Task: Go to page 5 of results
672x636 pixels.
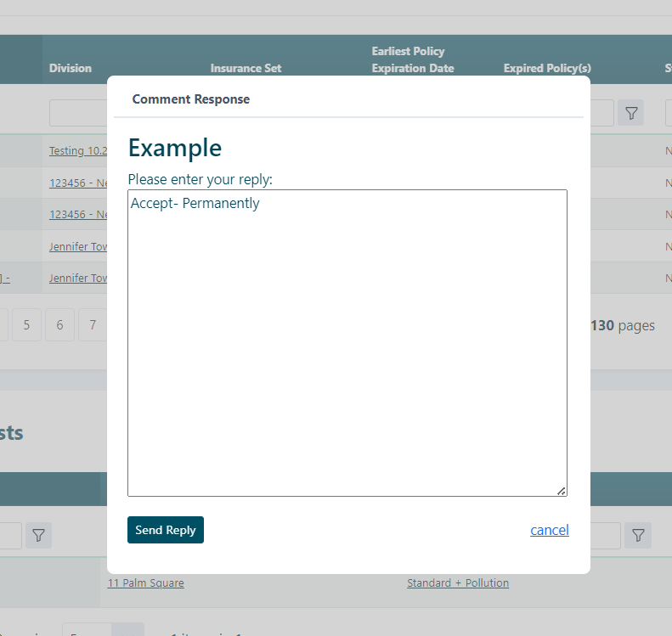Action: pyautogui.click(x=26, y=325)
